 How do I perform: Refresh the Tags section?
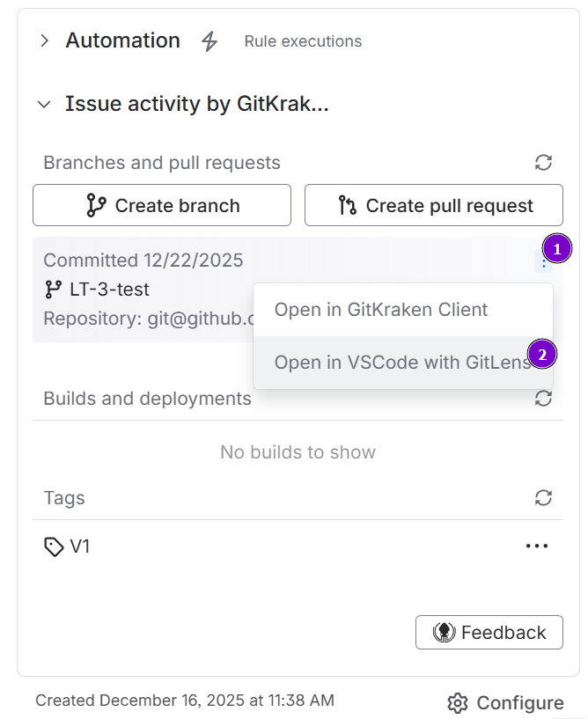[x=543, y=497]
